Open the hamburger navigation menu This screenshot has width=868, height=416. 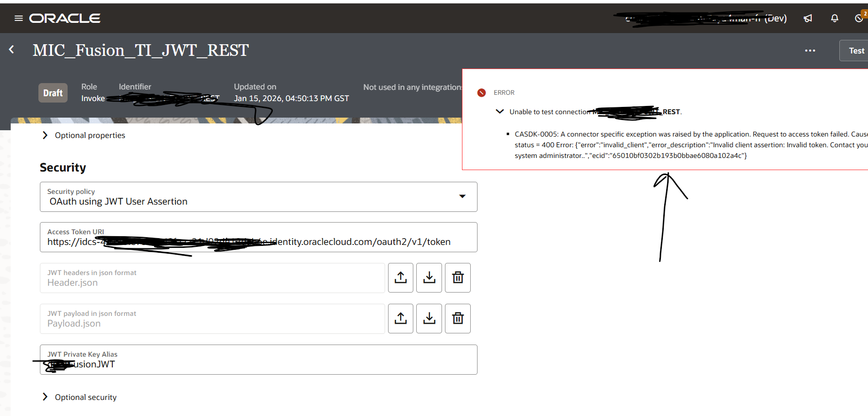click(x=18, y=18)
